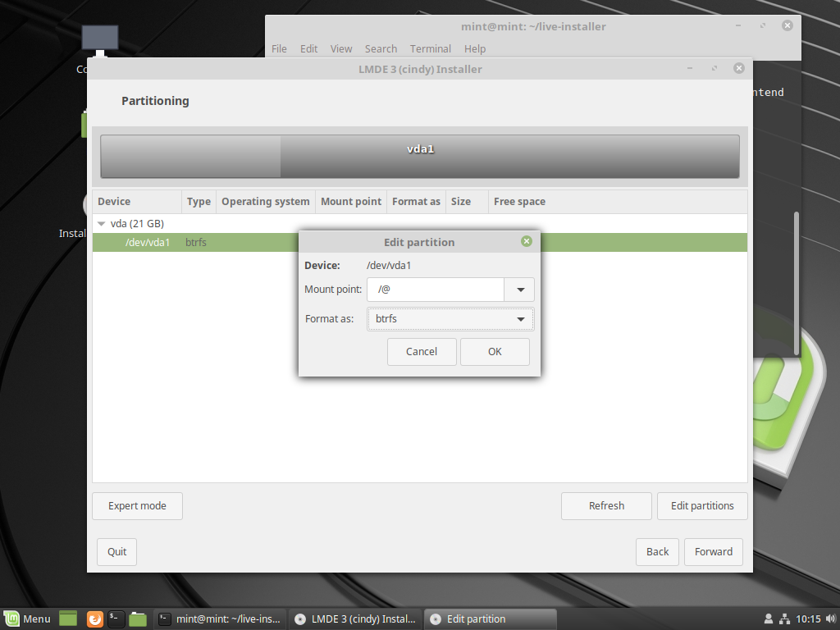Click the show desktop taskbar icon

(x=68, y=619)
